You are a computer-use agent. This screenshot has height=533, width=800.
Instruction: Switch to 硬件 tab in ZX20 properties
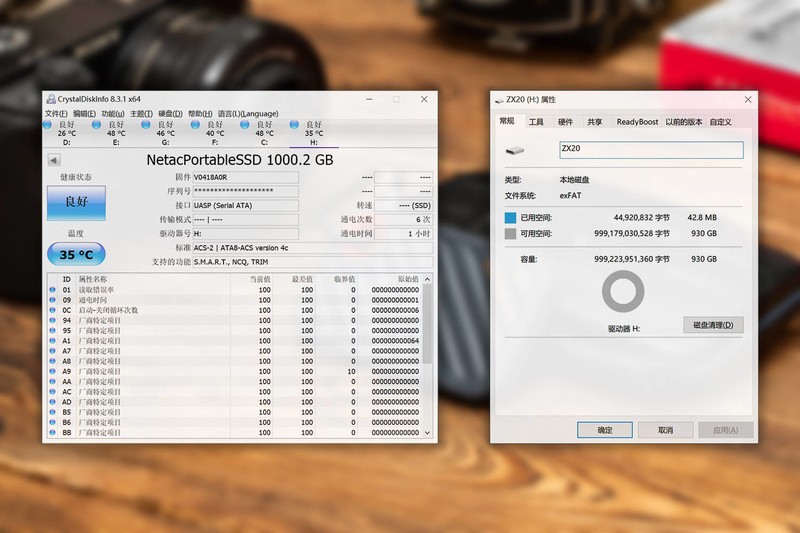(565, 122)
